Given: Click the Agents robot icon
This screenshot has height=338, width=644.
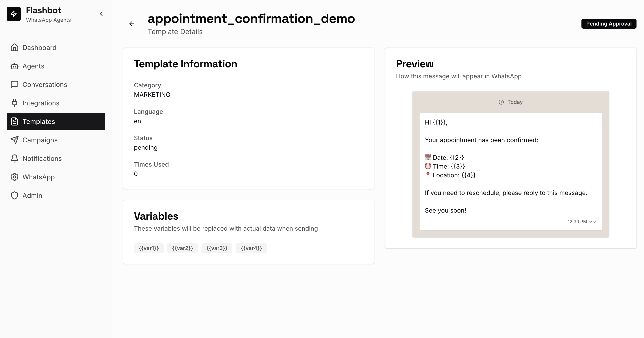Looking at the screenshot, I should click(15, 66).
